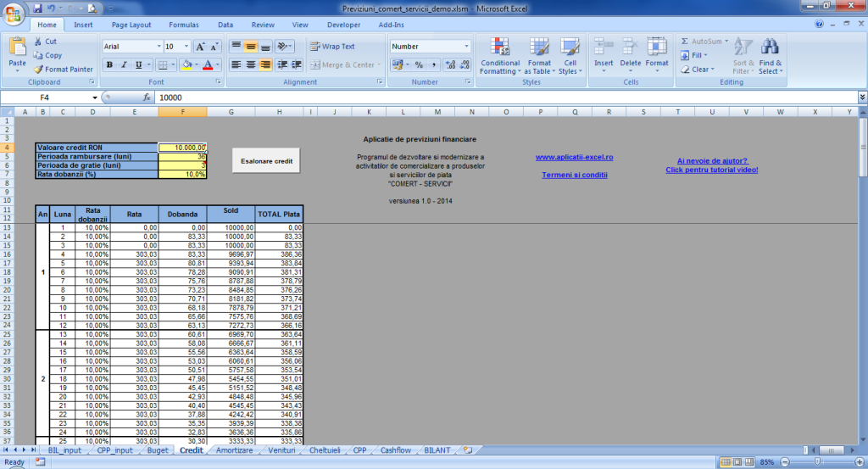Click Decrease Indent icon
The width and height of the screenshot is (868, 469).
tap(282, 64)
